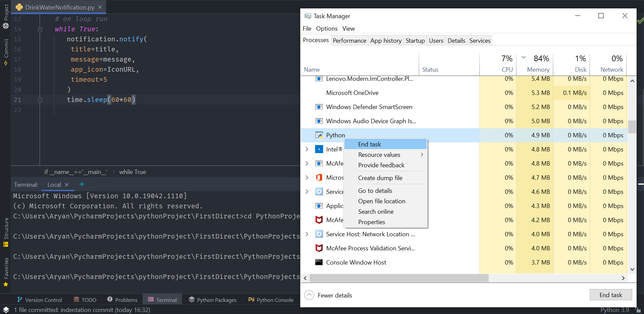644x314 pixels.
Task: Click the Python file icon on editor tab
Action: point(19,7)
